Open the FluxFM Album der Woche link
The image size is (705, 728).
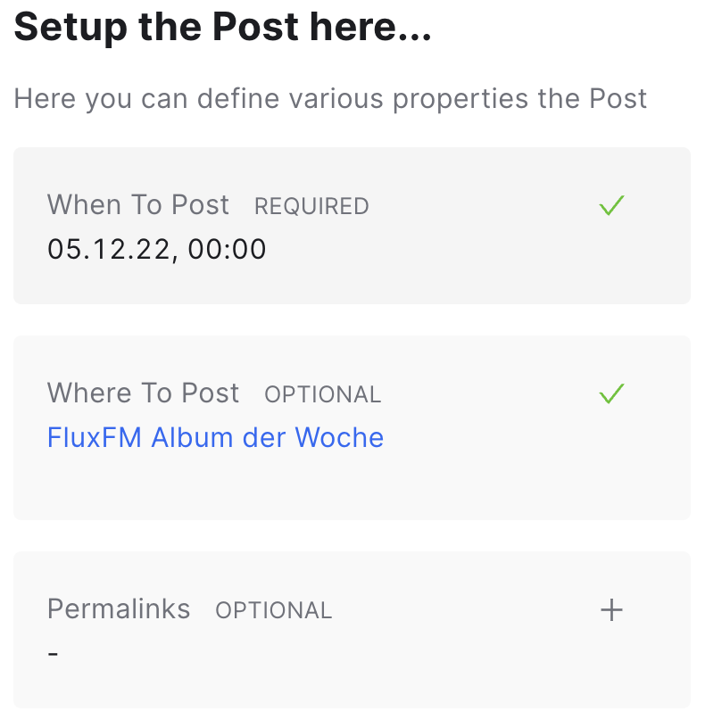[x=215, y=437]
